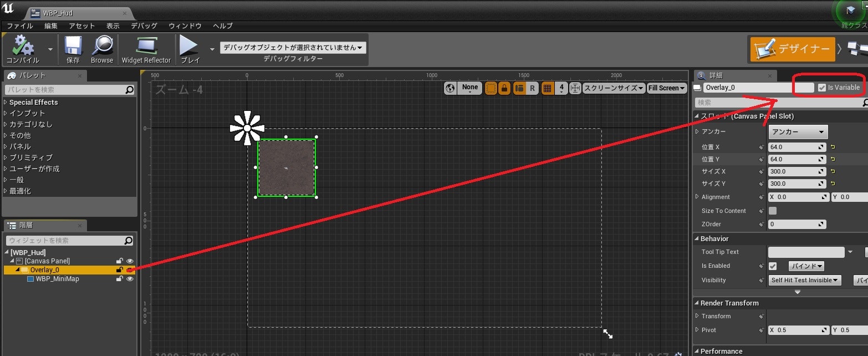
Task: Toggle lock icon of Canvas Panel row
Action: (x=119, y=261)
